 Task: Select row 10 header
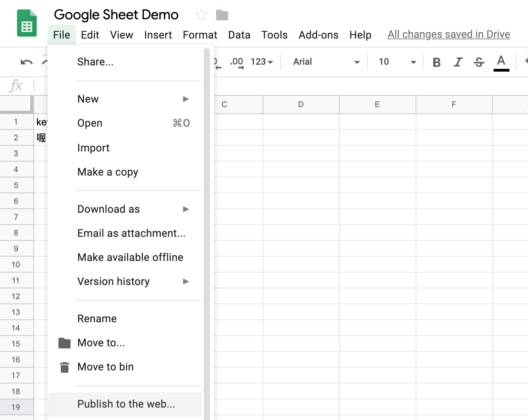[x=17, y=264]
